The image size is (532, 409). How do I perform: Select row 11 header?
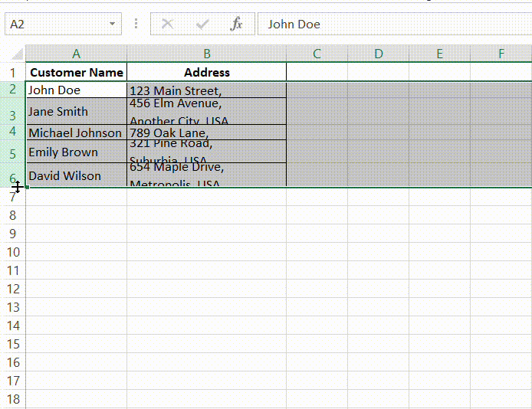tap(12, 270)
